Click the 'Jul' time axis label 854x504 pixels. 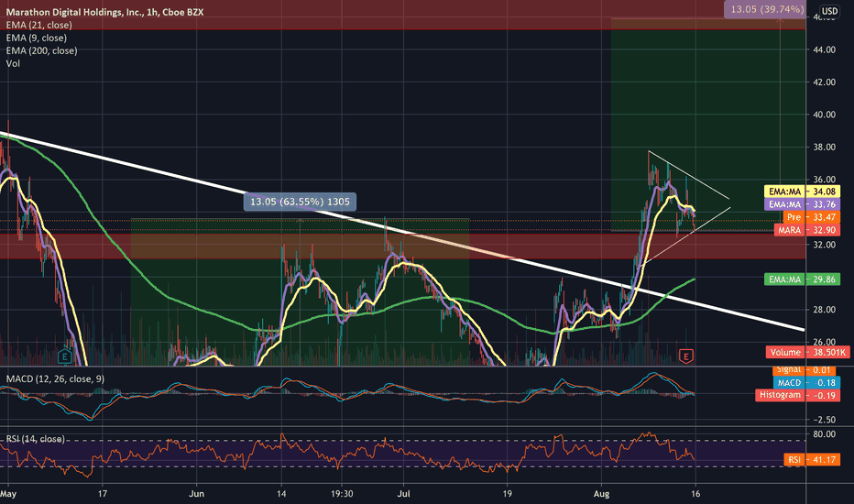point(403,494)
